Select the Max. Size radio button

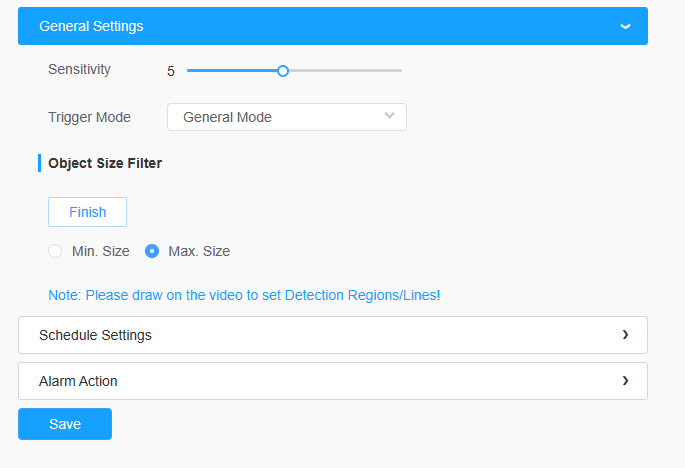[x=152, y=251]
